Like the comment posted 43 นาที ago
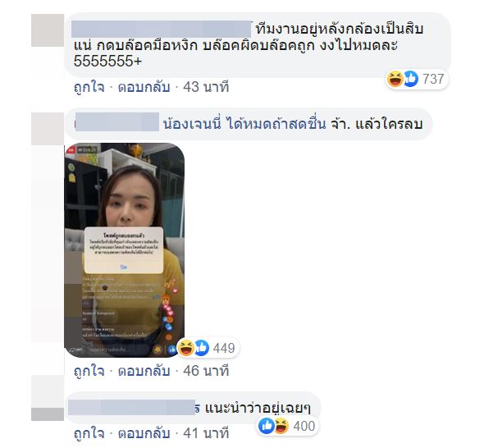The height and width of the screenshot is (448, 484). pyautogui.click(x=89, y=87)
